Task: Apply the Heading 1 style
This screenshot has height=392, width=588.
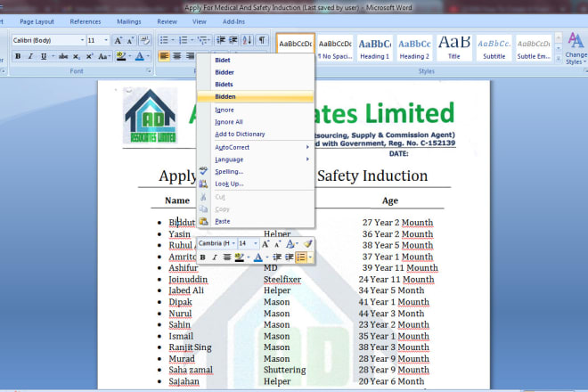Action: (x=374, y=46)
